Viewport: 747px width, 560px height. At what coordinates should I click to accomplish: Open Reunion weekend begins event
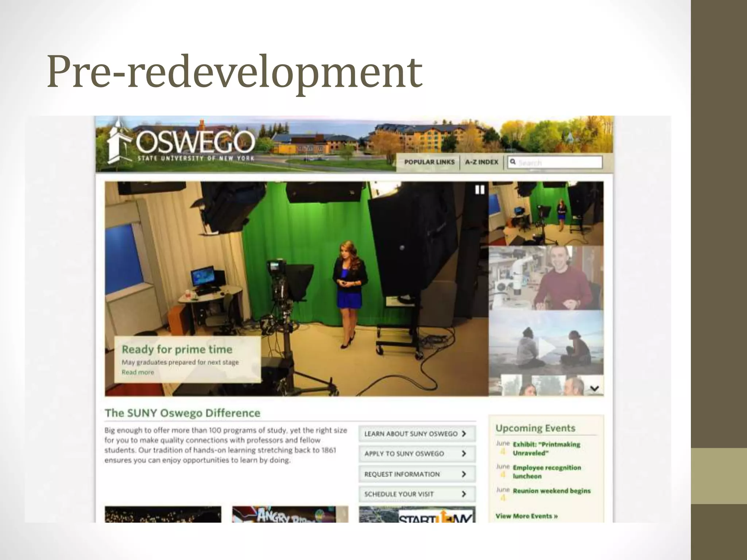click(551, 491)
